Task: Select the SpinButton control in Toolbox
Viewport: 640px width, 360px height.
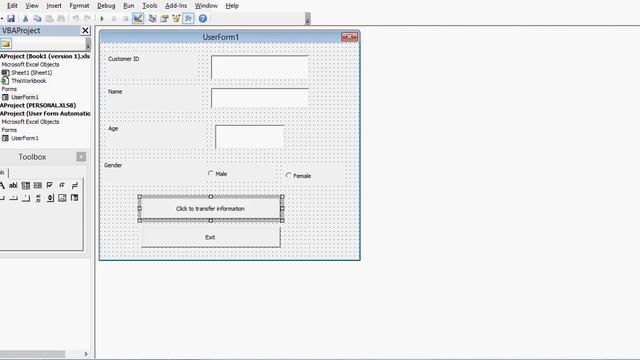Action: 50,198
